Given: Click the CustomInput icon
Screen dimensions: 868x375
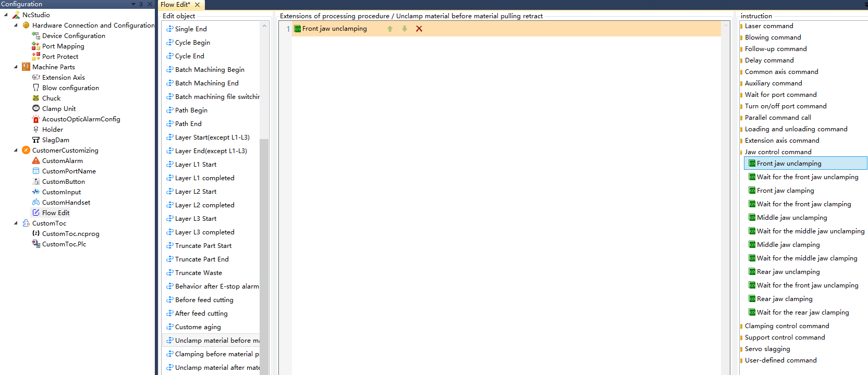Looking at the screenshot, I should point(36,192).
